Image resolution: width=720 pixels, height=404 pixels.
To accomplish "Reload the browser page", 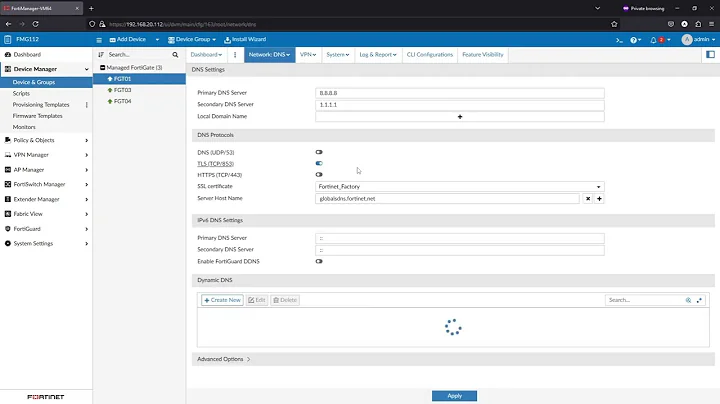I will coord(35,24).
